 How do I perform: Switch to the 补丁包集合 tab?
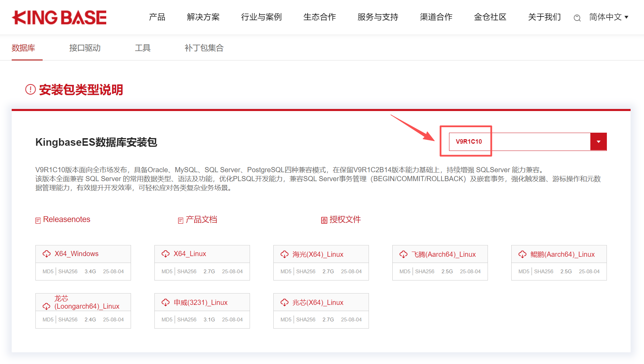tap(204, 48)
